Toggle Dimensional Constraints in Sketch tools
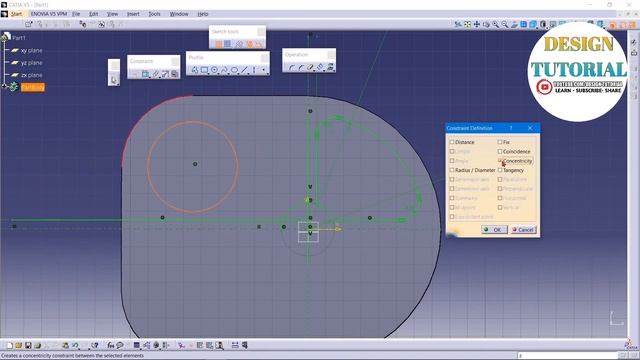 coord(259,44)
